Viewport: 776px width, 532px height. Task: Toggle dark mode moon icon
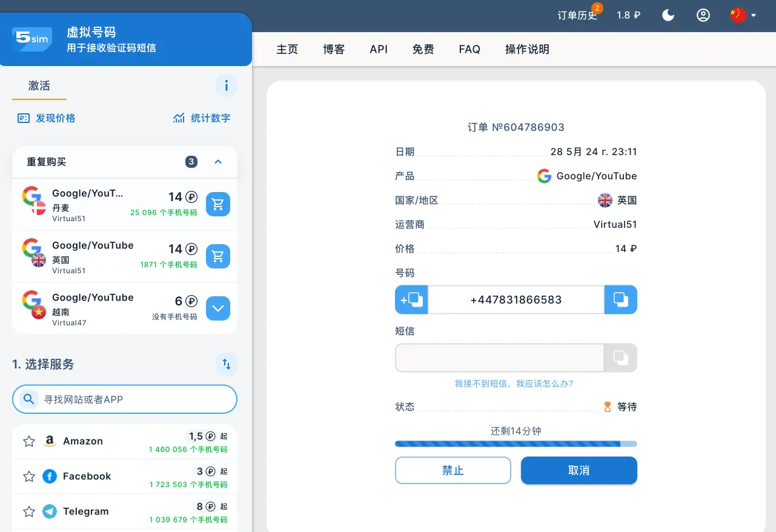pyautogui.click(x=668, y=15)
